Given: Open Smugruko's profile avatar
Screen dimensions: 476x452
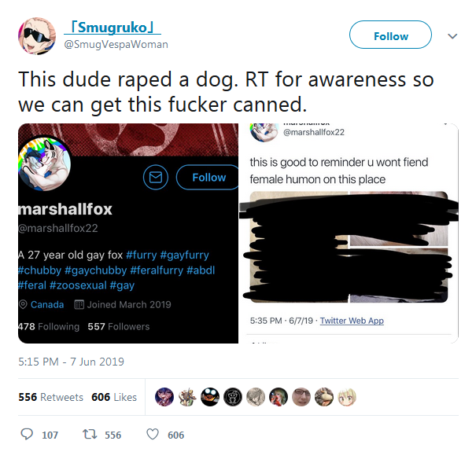Looking at the screenshot, I should 37,36.
